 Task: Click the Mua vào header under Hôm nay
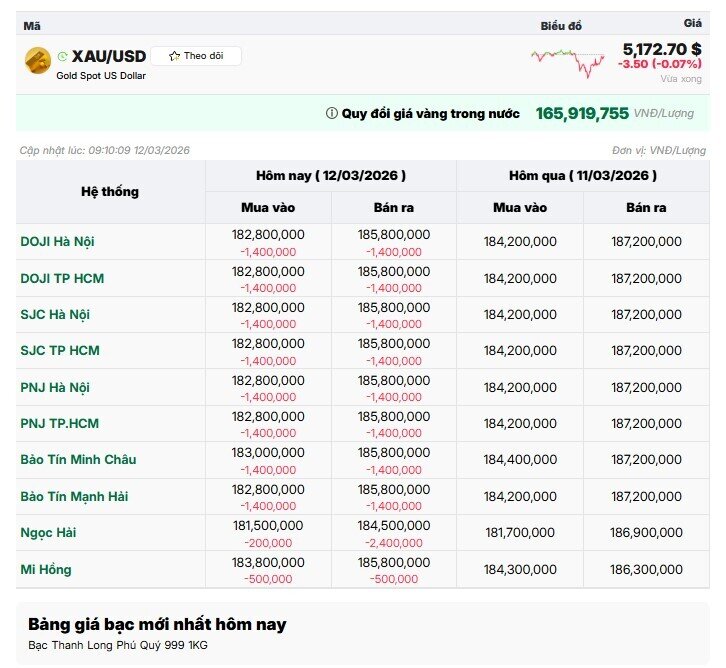coord(268,207)
